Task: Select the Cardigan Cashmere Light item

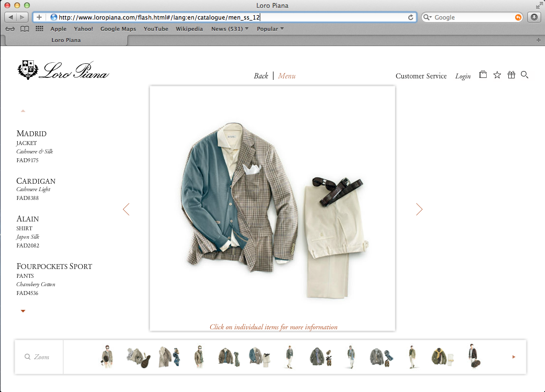Action: [x=36, y=189]
